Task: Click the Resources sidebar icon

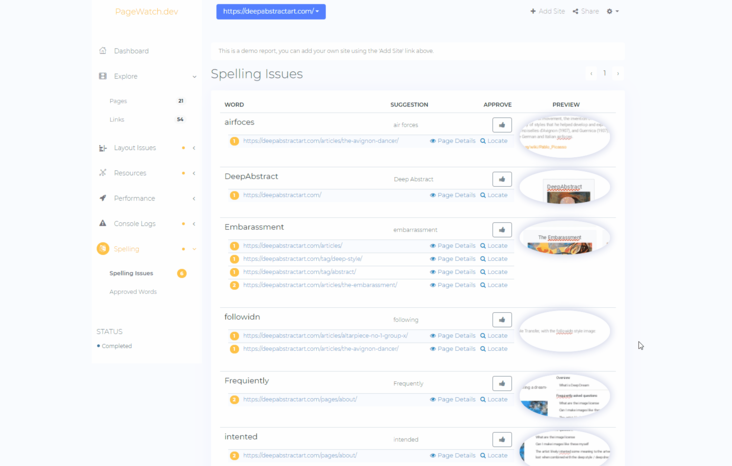Action: tap(103, 173)
